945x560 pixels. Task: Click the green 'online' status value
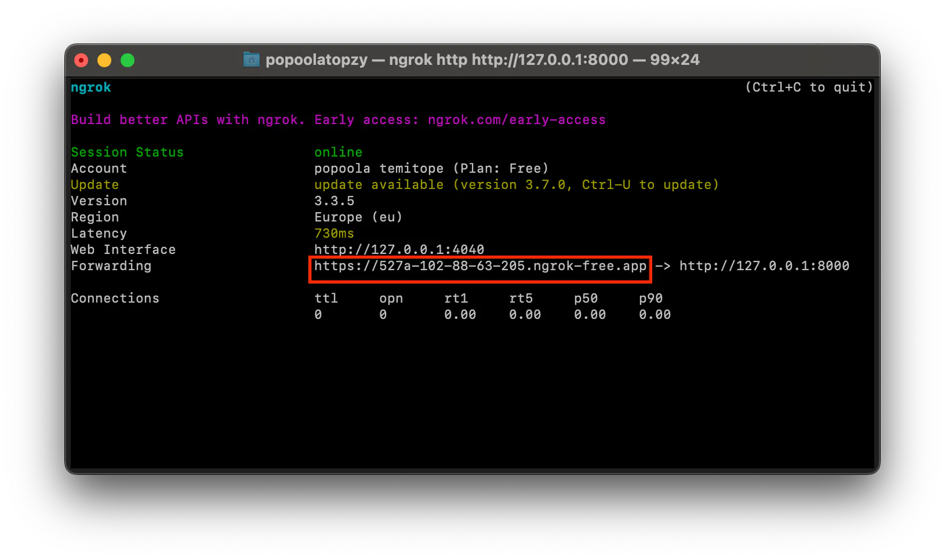[x=338, y=152]
